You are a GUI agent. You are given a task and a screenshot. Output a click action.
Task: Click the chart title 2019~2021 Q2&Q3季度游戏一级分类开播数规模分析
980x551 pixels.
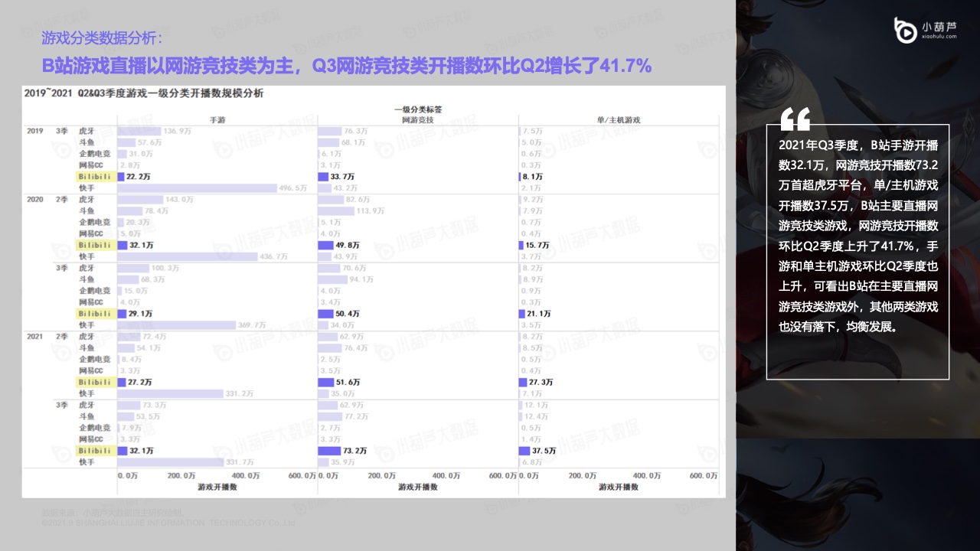(x=143, y=93)
